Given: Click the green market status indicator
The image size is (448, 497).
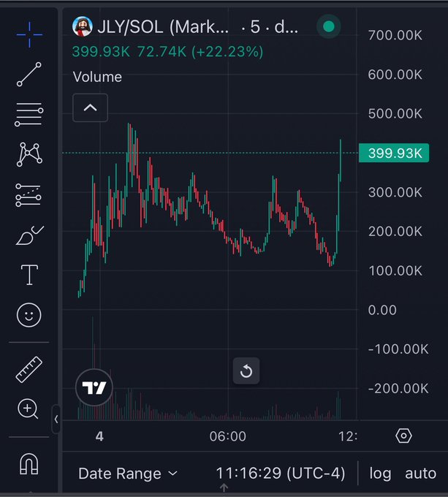Looking at the screenshot, I should tap(329, 26).
